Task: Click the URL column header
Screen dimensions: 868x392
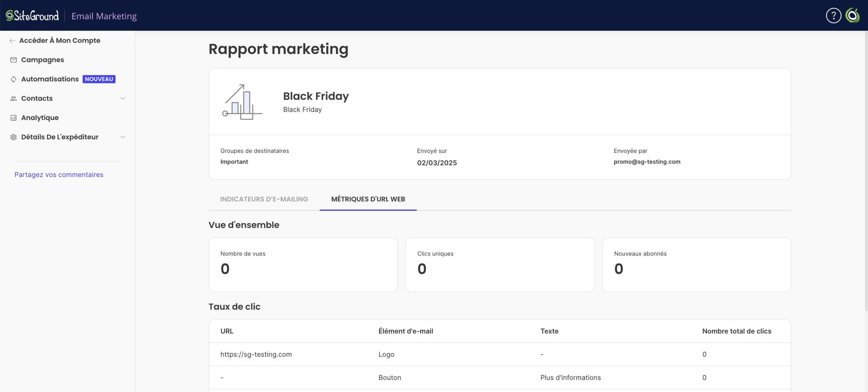Action: tap(227, 331)
